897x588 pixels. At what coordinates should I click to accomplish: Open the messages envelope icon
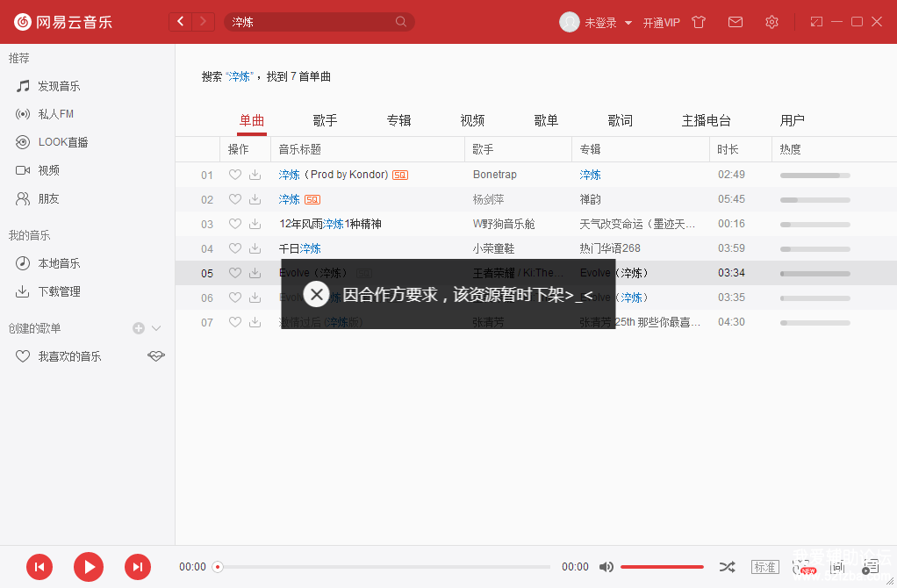click(736, 22)
